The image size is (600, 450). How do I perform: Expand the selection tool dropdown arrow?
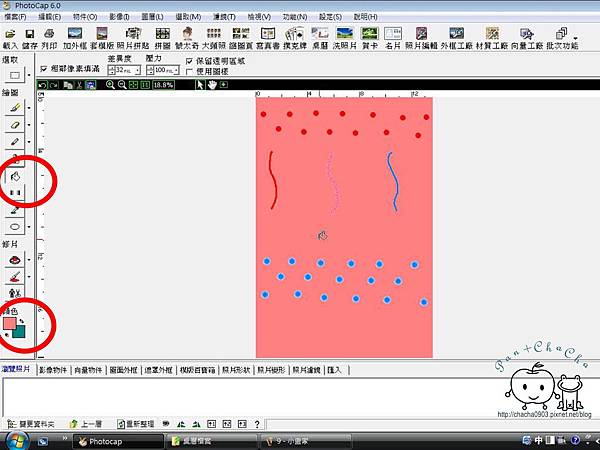pyautogui.click(x=29, y=75)
